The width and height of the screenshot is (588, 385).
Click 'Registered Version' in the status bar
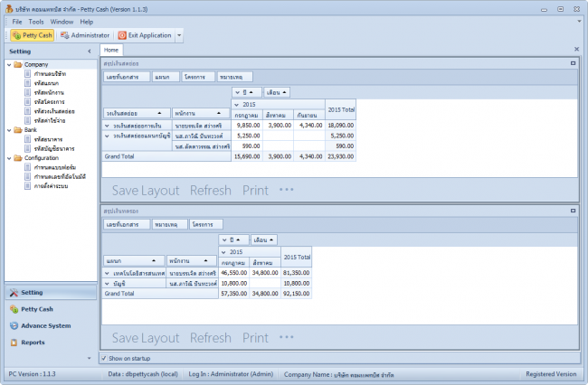[x=551, y=374]
